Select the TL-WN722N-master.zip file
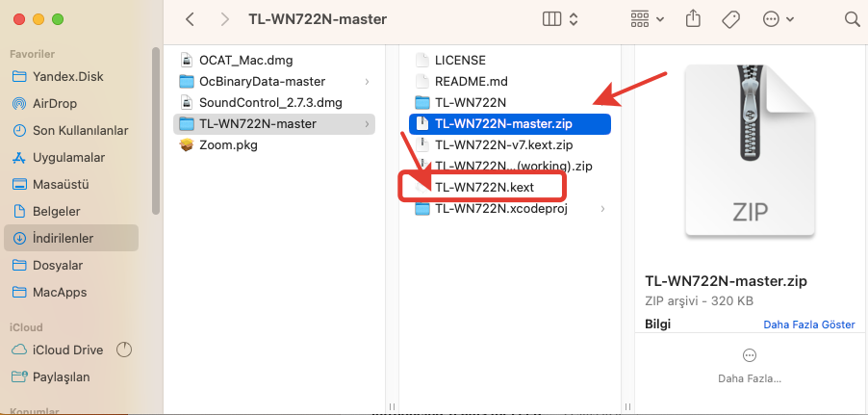The height and width of the screenshot is (415, 868). coord(509,123)
